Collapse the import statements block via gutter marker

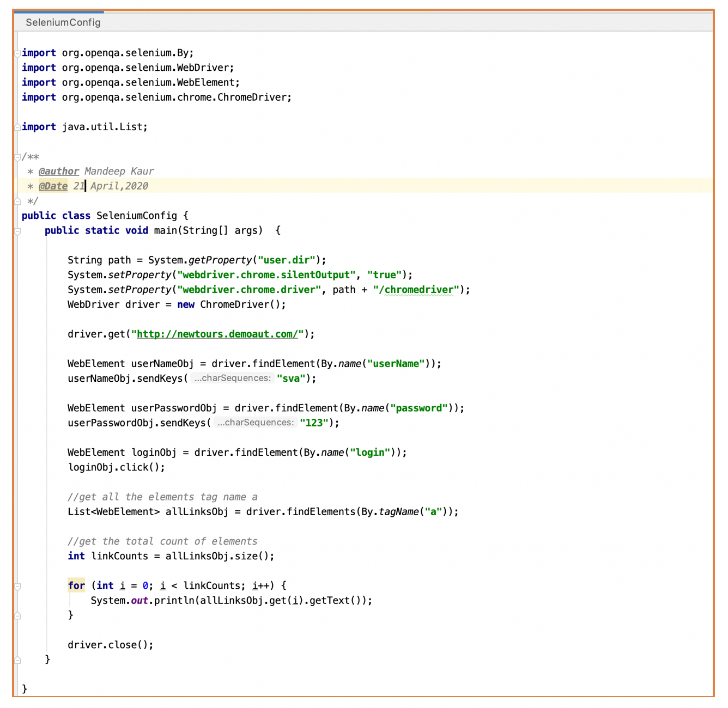point(17,53)
